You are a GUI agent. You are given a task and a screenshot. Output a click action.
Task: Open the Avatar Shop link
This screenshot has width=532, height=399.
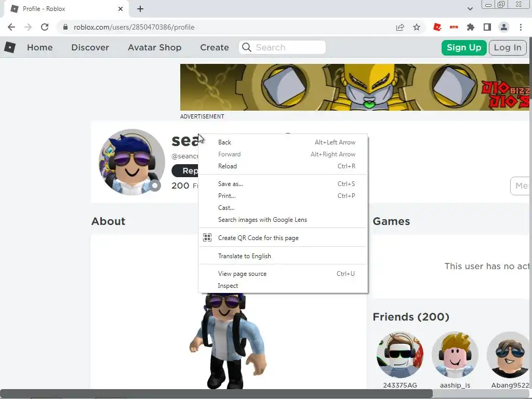154,47
